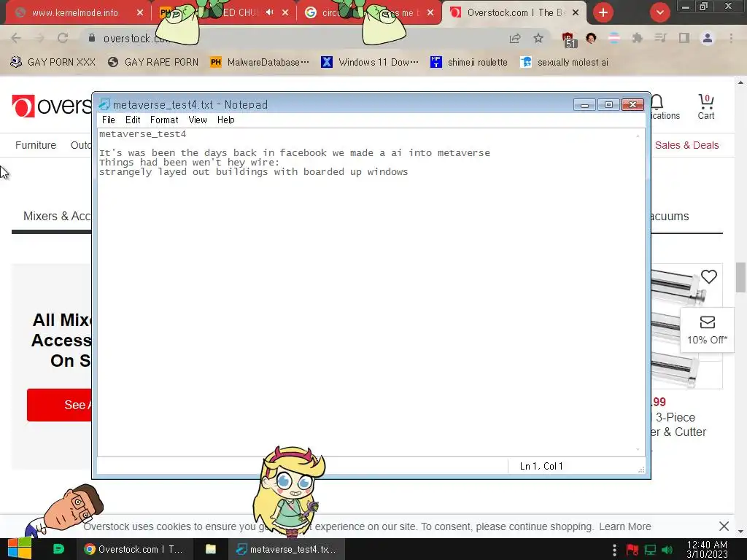Click Learn More in the cookie banner

point(624,526)
